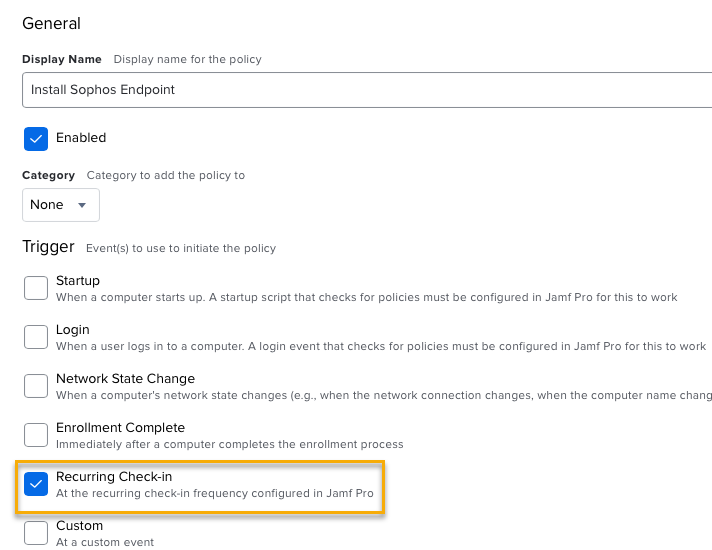This screenshot has width=712, height=550.
Task: Turn on the Custom trigger checkbox
Action: (36, 533)
